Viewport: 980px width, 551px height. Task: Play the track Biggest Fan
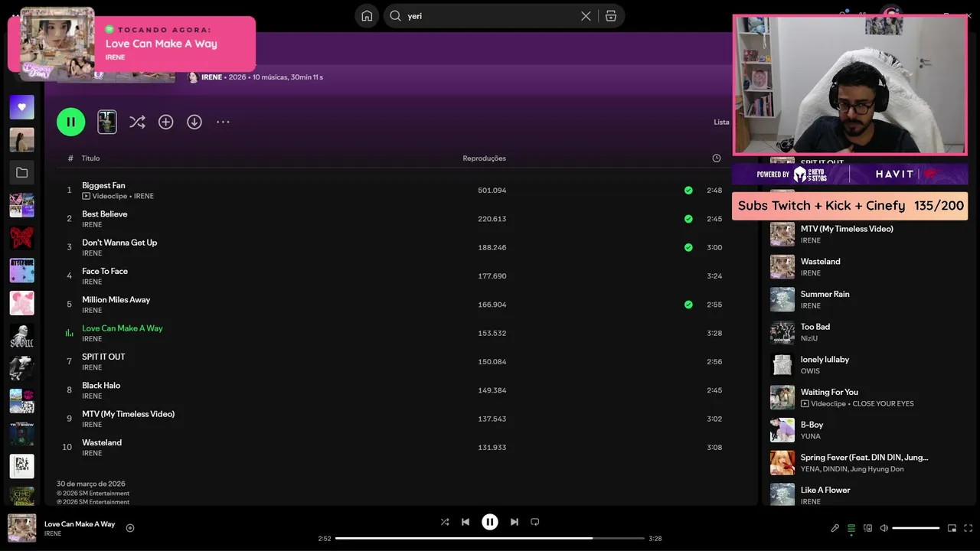(103, 185)
